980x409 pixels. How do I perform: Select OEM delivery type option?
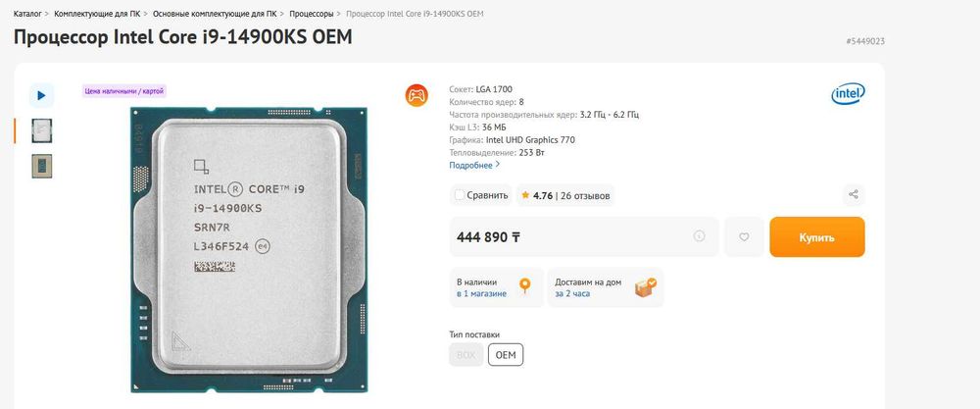[506, 354]
